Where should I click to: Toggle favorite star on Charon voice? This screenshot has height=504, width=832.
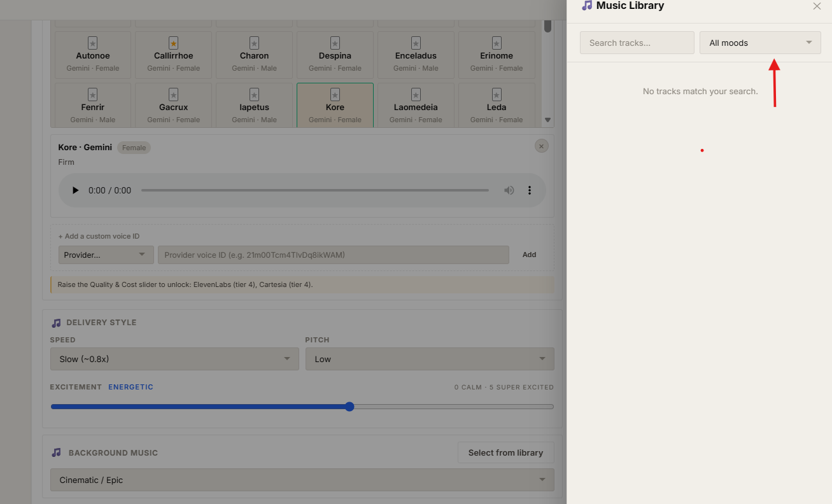point(254,43)
